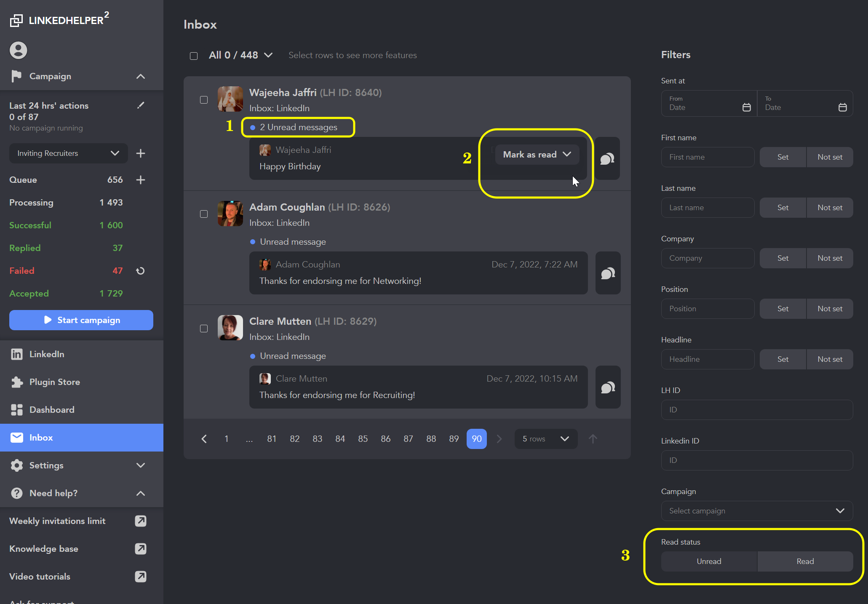Set Last name filter to Not set
The image size is (868, 604).
click(830, 208)
